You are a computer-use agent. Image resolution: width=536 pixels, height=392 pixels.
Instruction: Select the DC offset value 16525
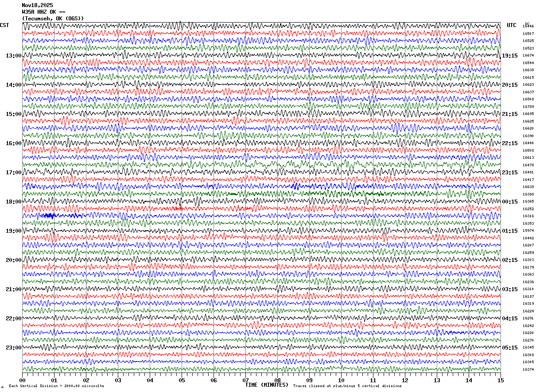[x=528, y=41]
